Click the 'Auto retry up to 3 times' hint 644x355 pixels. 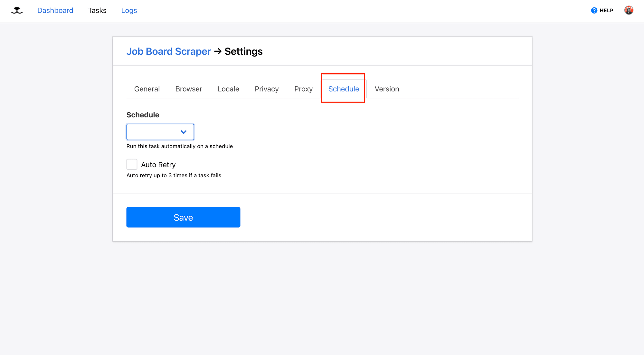pos(174,176)
